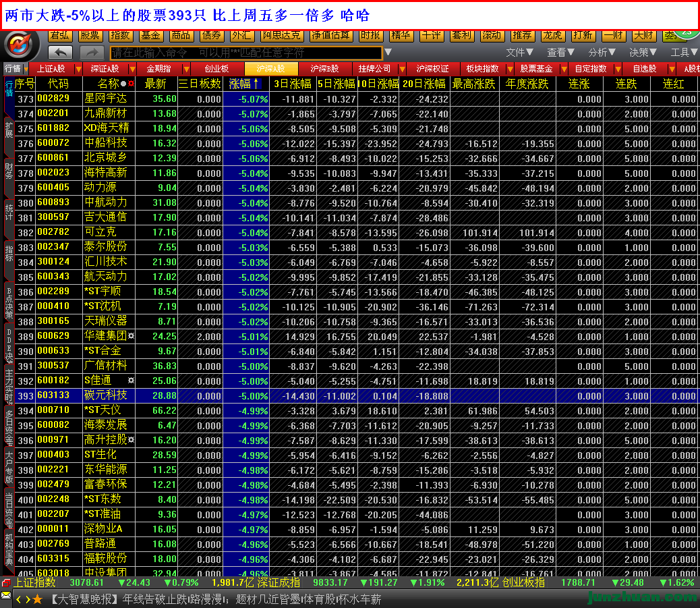Viewport: 700px width, 608px height.
Task: Click the marker icon beside 高升控股
Action: coord(132,439)
